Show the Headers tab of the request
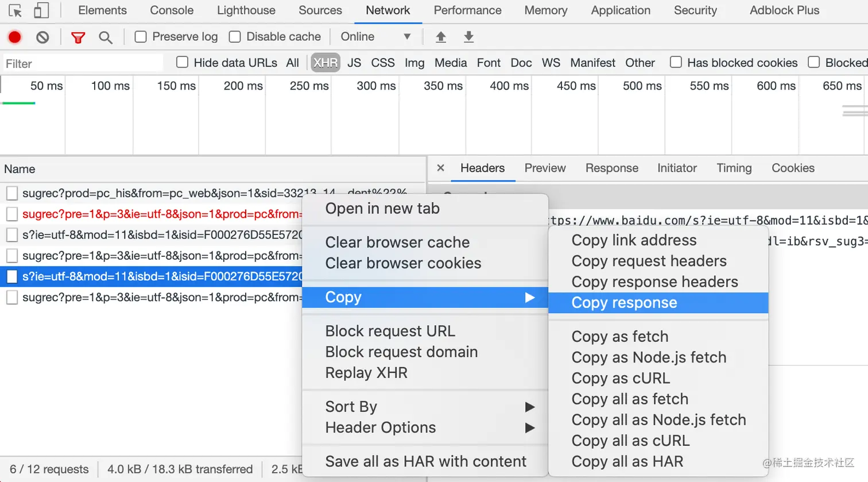 [x=482, y=168]
